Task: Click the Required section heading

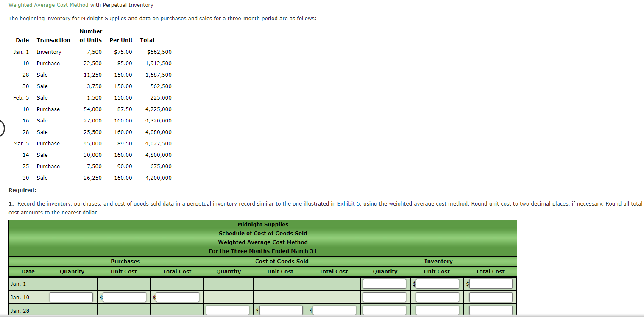Action: (22, 190)
